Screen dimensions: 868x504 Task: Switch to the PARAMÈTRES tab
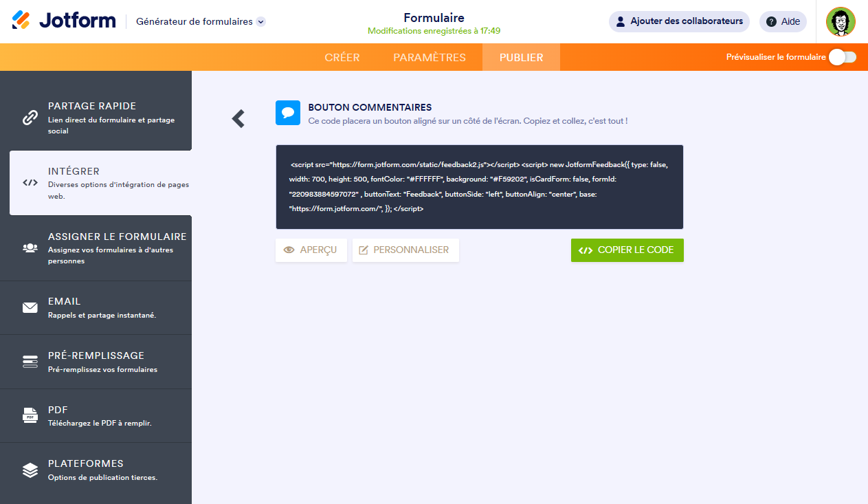pyautogui.click(x=430, y=57)
